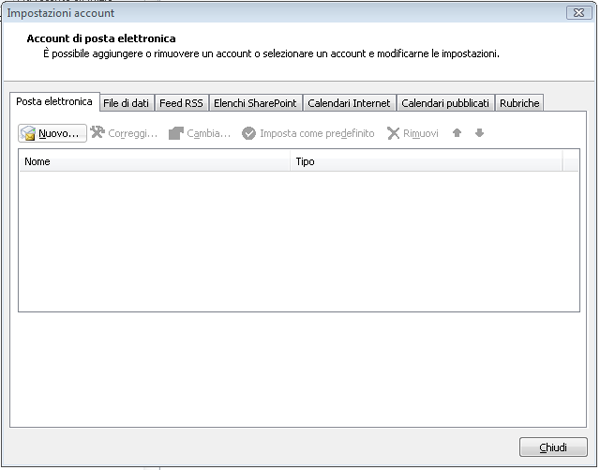Select the Posta elettronica tab
Image resolution: width=600 pixels, height=470 pixels.
coord(54,102)
